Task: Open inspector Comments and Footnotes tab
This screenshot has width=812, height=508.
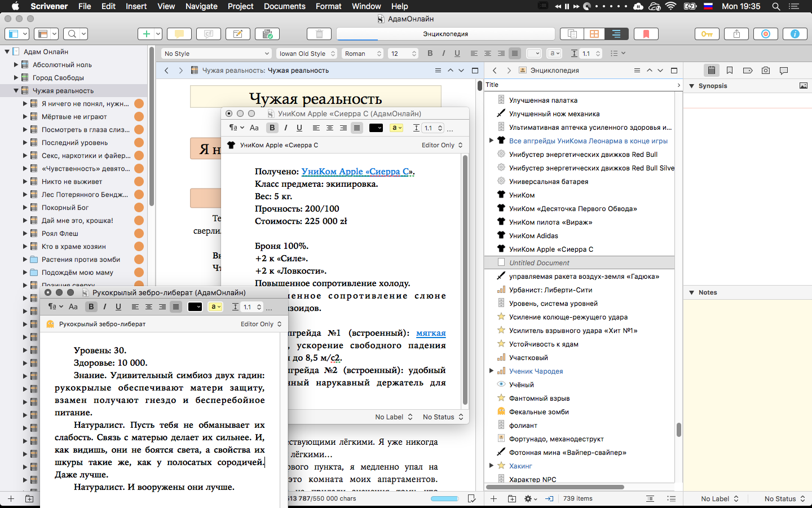Action: 783,71
